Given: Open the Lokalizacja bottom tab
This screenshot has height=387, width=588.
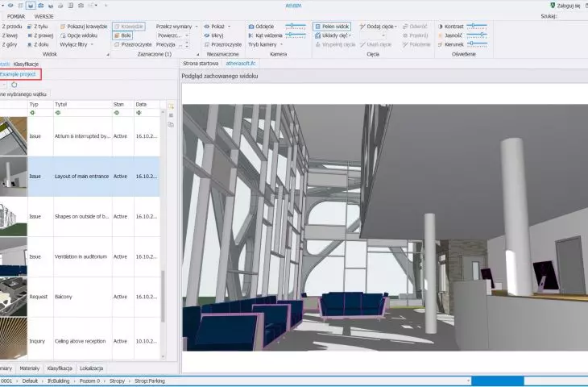Looking at the screenshot, I should click(92, 368).
